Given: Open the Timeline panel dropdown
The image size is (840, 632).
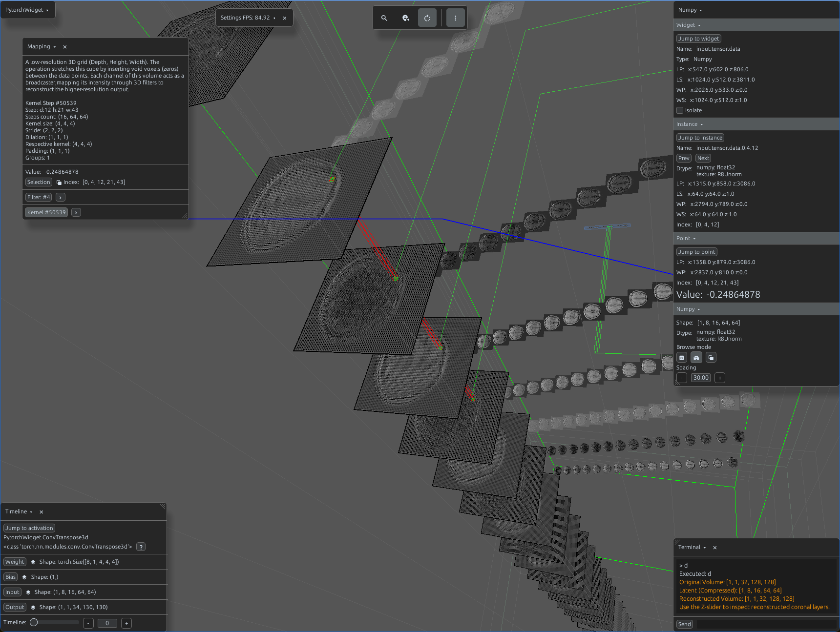Looking at the screenshot, I should tap(31, 512).
